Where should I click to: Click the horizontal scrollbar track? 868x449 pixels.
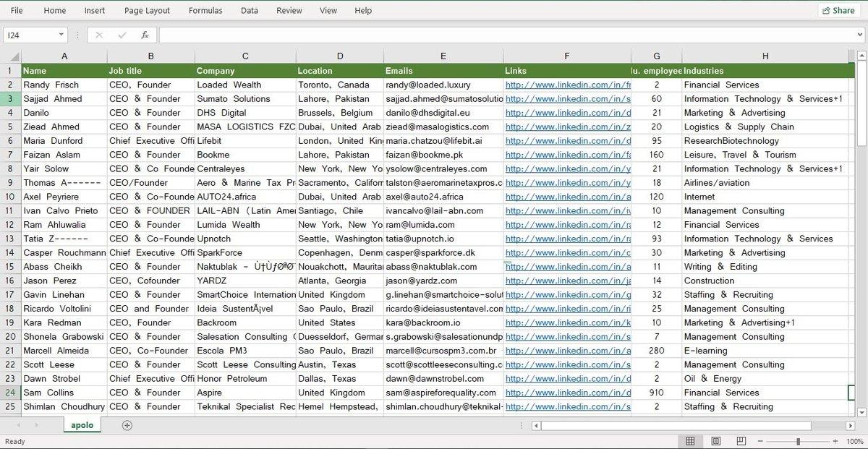click(693, 426)
